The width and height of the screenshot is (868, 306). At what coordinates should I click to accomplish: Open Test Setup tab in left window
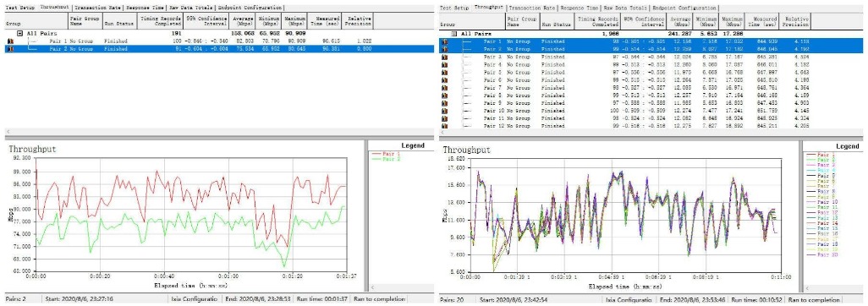point(19,8)
